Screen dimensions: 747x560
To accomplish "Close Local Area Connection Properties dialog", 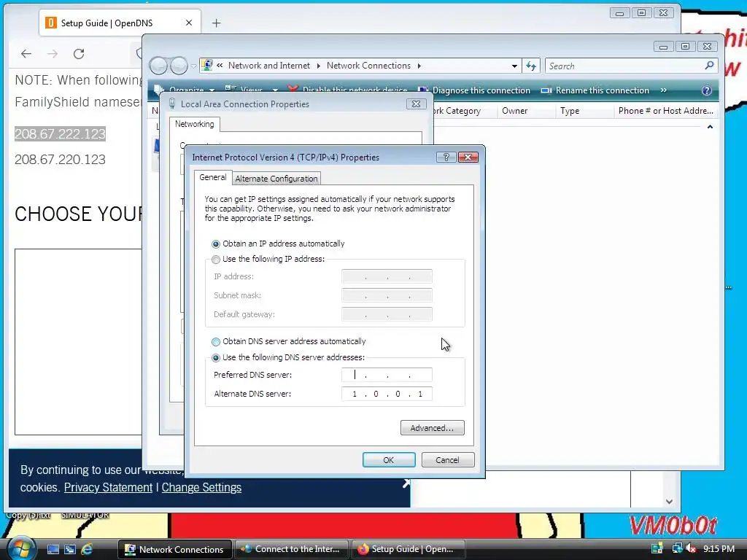I will point(416,104).
